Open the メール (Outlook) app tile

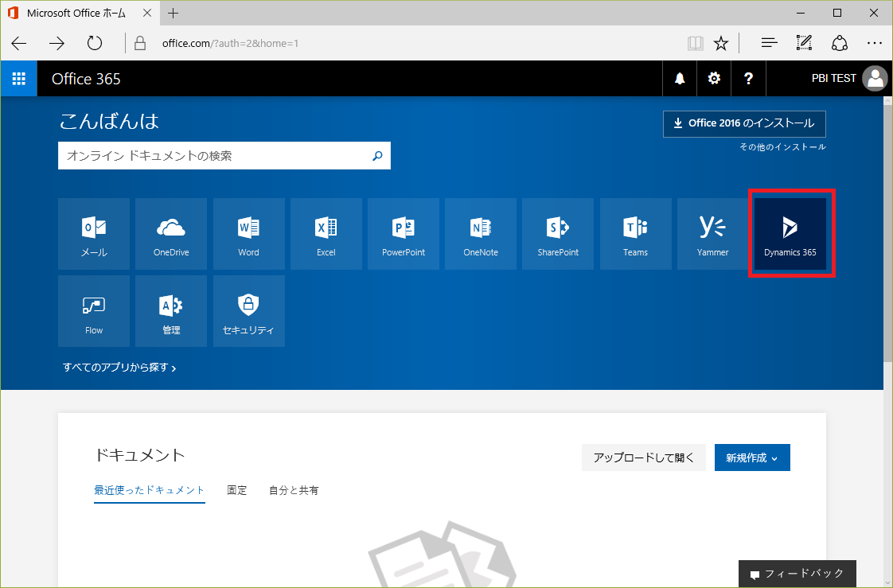(x=94, y=234)
